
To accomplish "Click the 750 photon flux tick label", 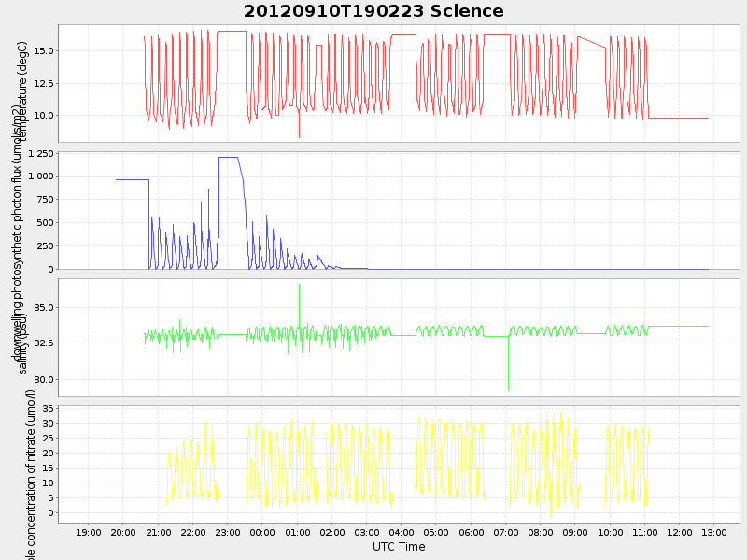I will (x=46, y=200).
